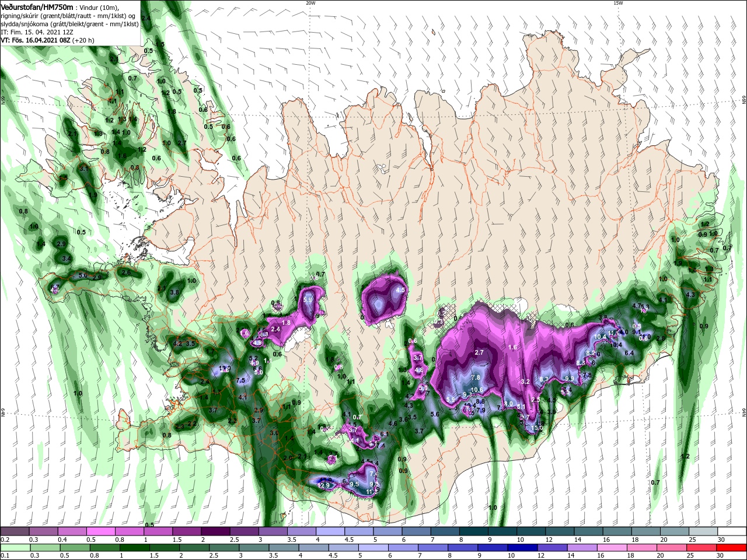Select the '9.9' value label on the map

click(570, 378)
